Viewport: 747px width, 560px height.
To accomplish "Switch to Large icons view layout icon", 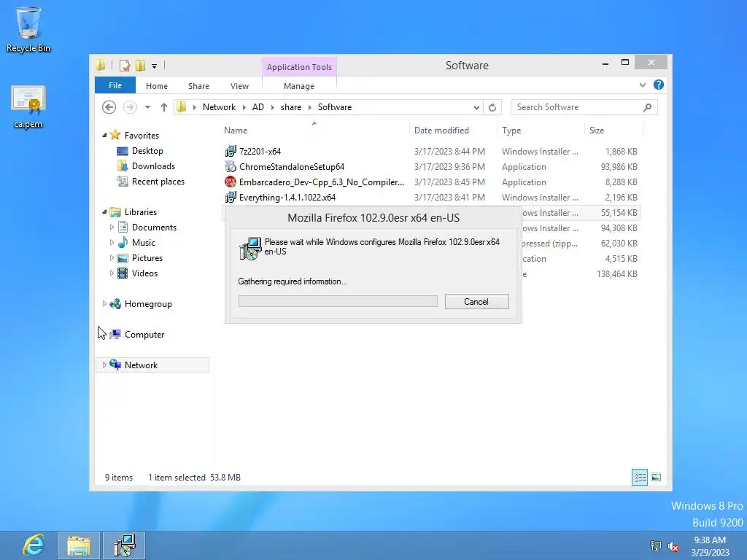I will pos(656,477).
